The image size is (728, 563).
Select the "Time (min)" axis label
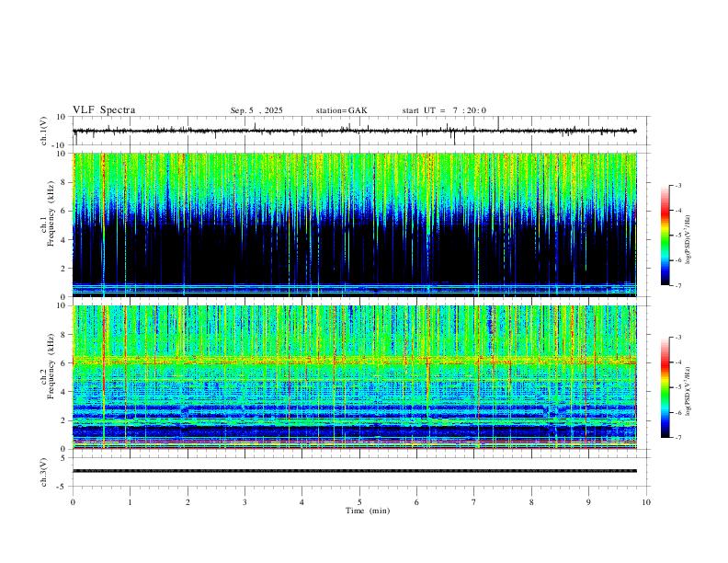[368, 511]
